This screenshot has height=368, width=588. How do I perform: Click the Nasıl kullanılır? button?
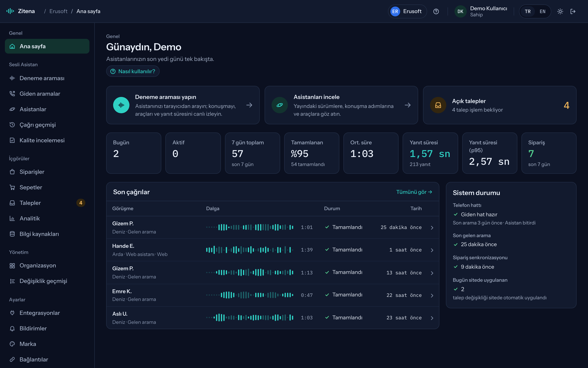pos(133,71)
